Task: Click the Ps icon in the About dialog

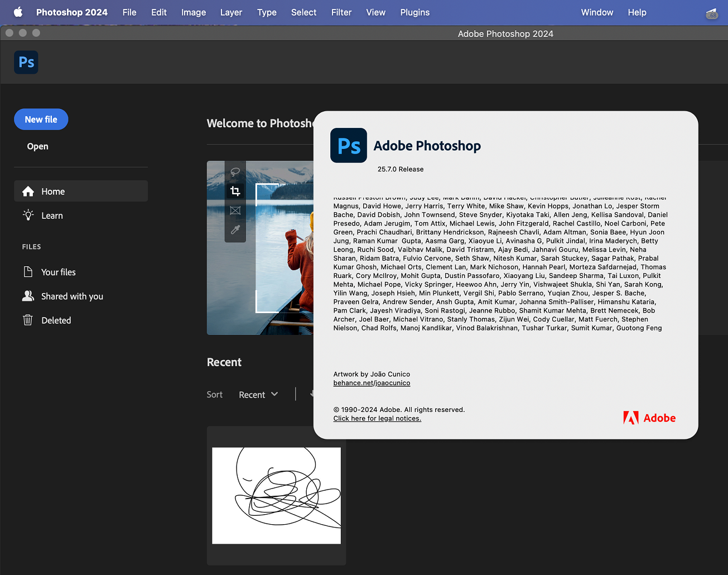Action: 349,145
